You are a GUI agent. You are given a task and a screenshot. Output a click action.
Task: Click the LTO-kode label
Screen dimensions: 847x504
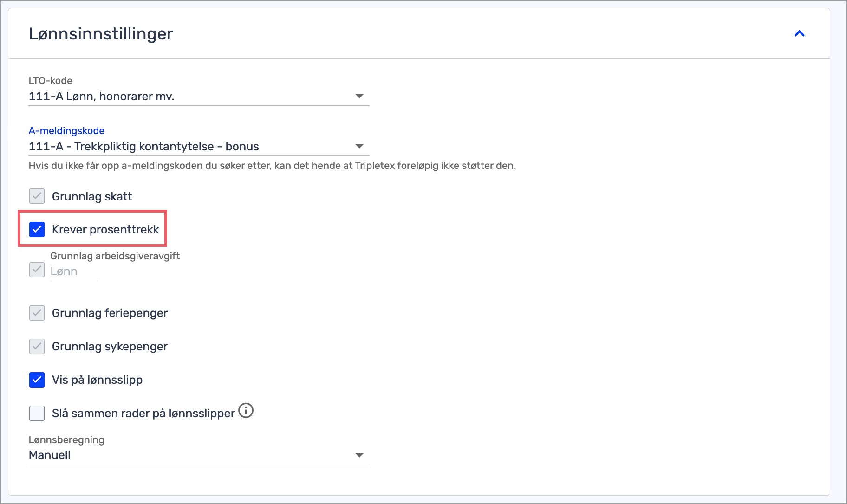click(51, 81)
